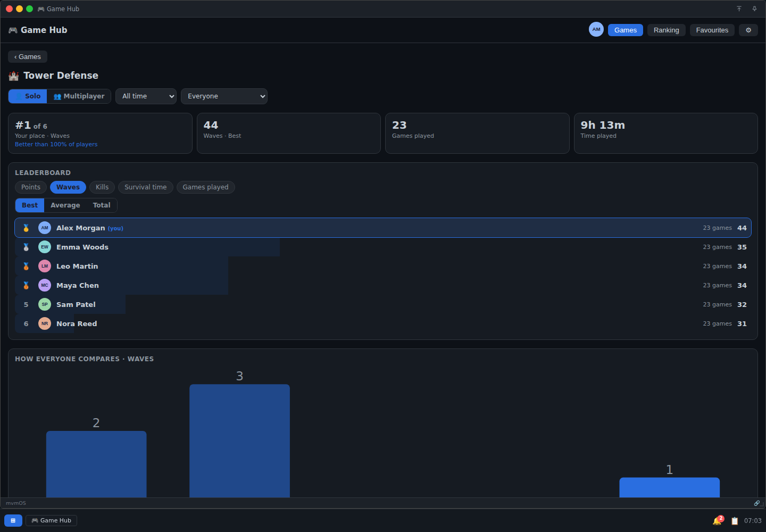Click Maya Chen's MC avatar

[45, 285]
